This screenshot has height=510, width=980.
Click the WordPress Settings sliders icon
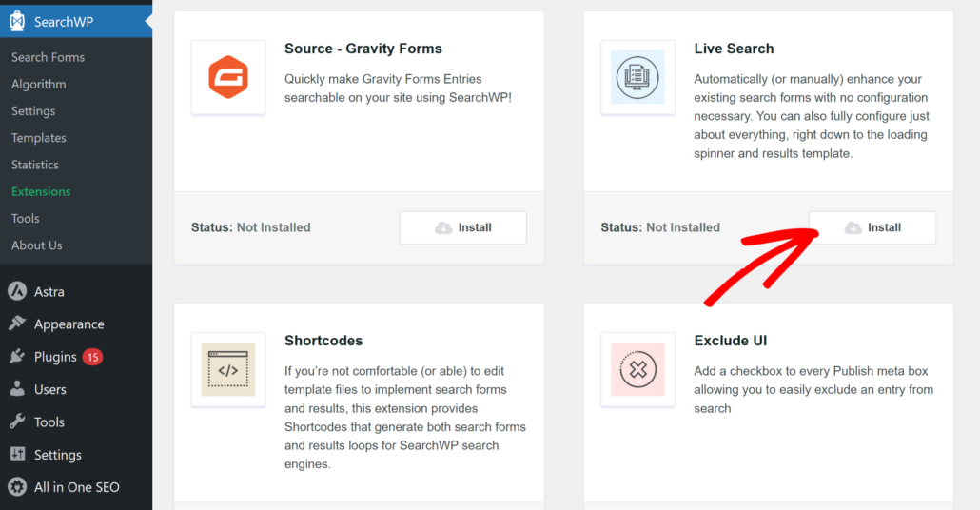pos(17,454)
